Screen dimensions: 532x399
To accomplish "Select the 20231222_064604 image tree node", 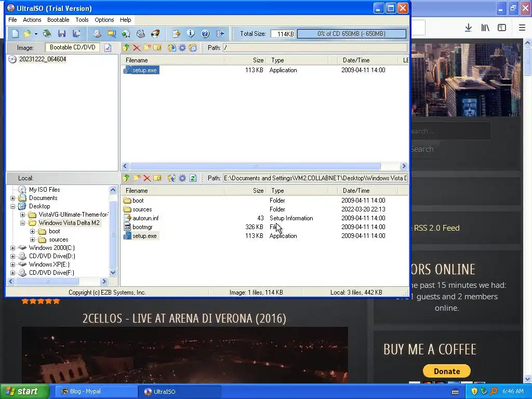I will pyautogui.click(x=43, y=59).
